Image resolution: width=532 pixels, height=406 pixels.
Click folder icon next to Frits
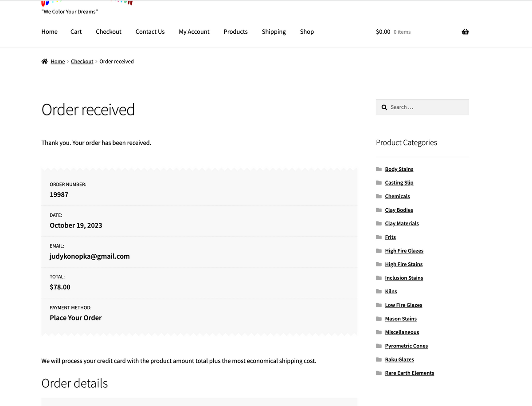point(379,237)
